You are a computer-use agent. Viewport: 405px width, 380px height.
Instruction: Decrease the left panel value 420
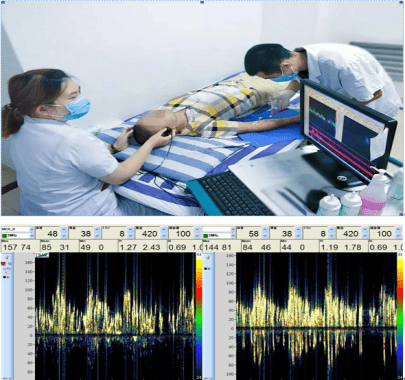(x=164, y=236)
